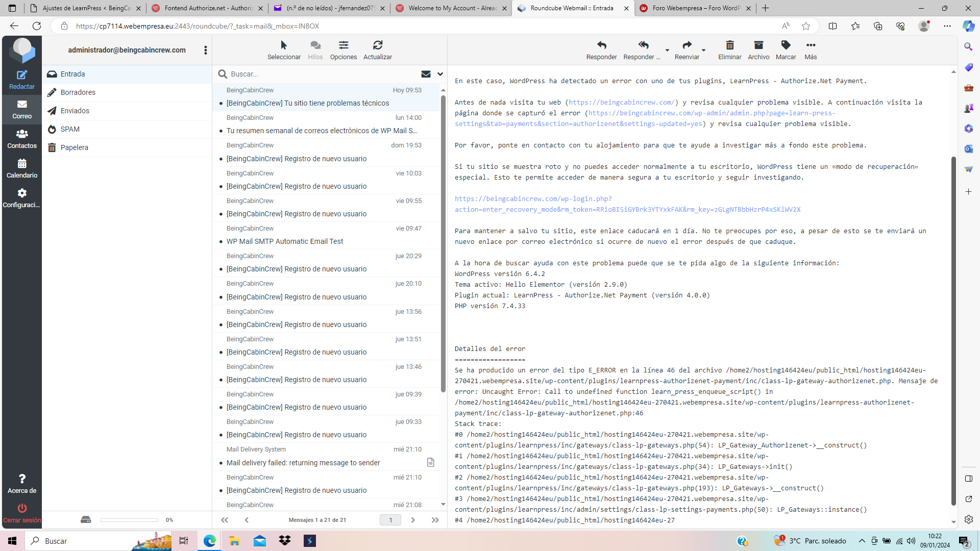The image size is (980, 551).
Task: Click the Marcar tag icon
Action: pos(786,45)
